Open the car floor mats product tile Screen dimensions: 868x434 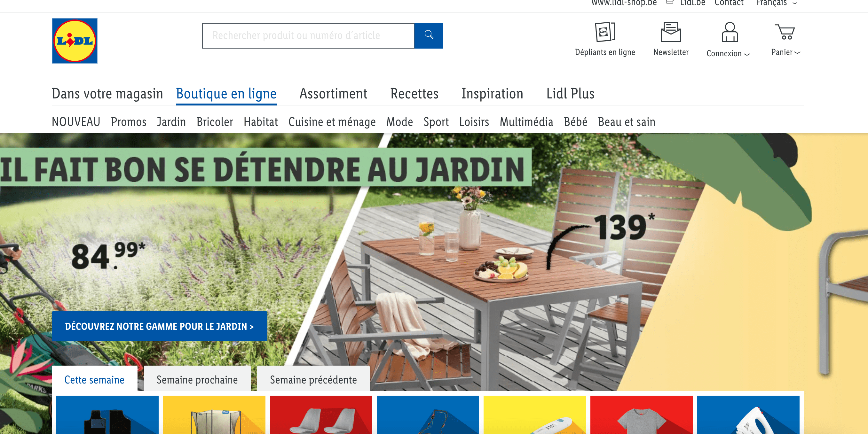(107, 415)
